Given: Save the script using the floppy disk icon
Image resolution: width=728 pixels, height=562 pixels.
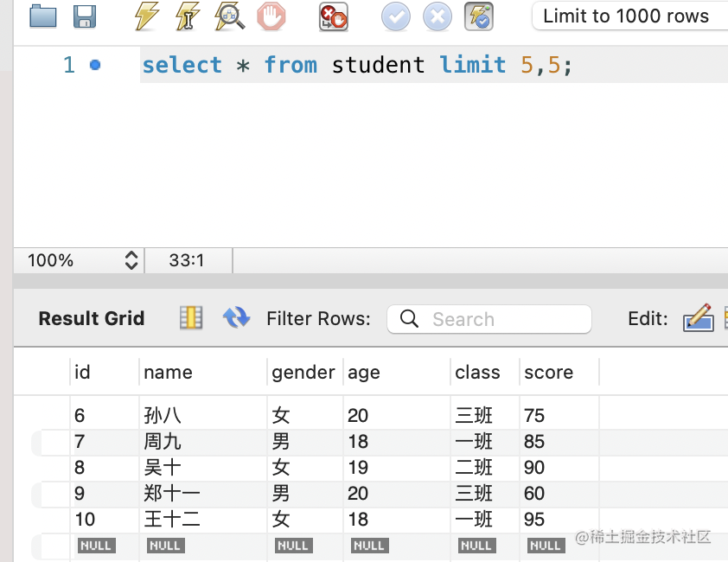Looking at the screenshot, I should (x=84, y=16).
